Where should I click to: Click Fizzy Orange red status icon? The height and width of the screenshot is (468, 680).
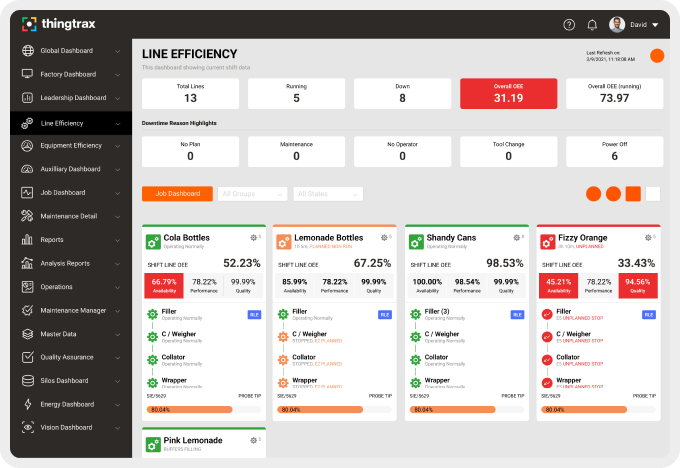[546, 241]
